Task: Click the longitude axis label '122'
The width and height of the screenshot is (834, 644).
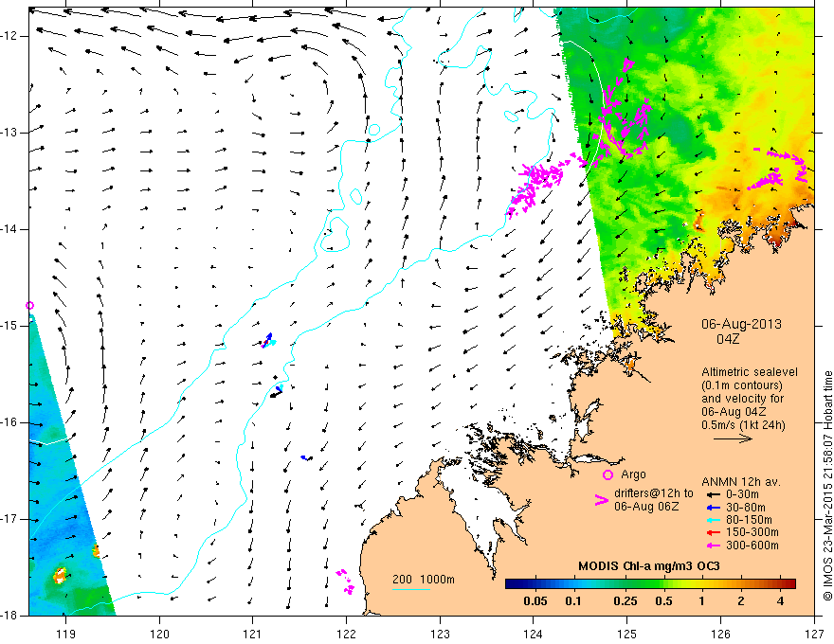Action: (346, 634)
